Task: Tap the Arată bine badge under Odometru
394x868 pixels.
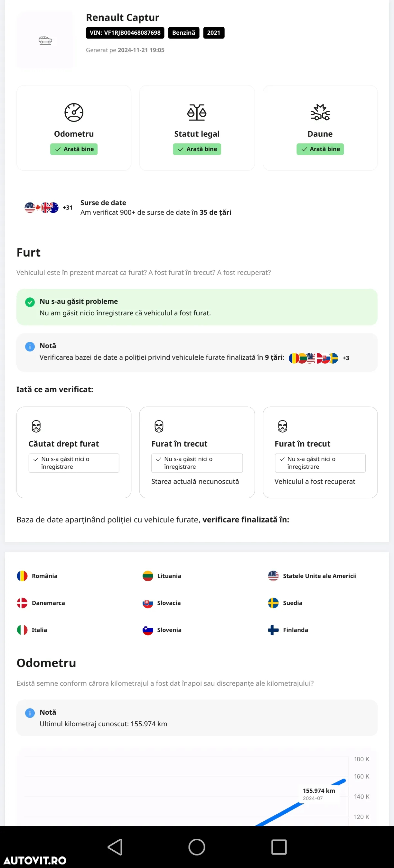Action: 74,149
